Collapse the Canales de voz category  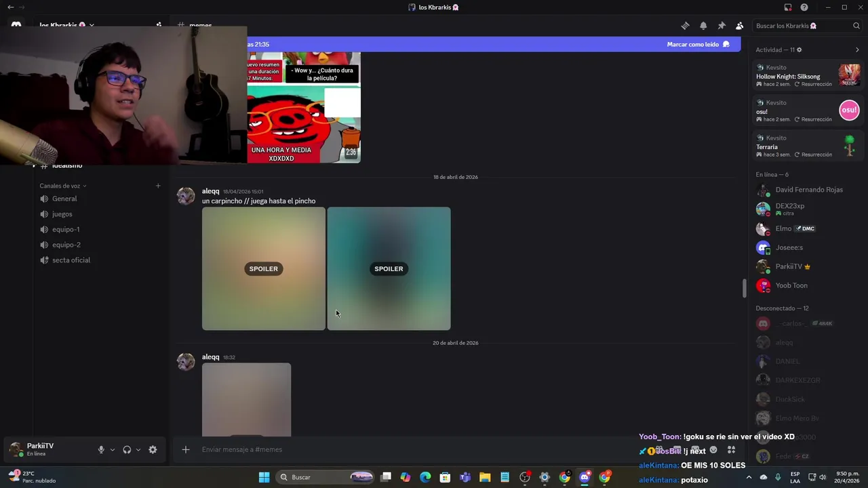tap(62, 186)
